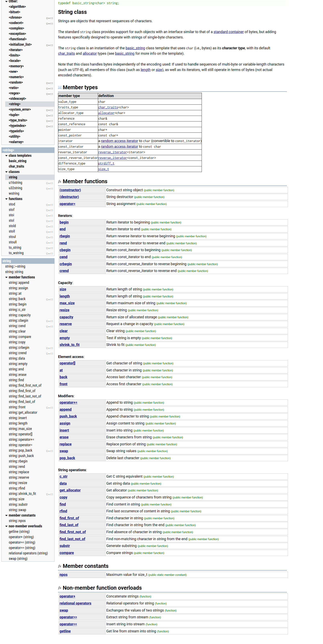Open the operator>> non-member link

68,617
